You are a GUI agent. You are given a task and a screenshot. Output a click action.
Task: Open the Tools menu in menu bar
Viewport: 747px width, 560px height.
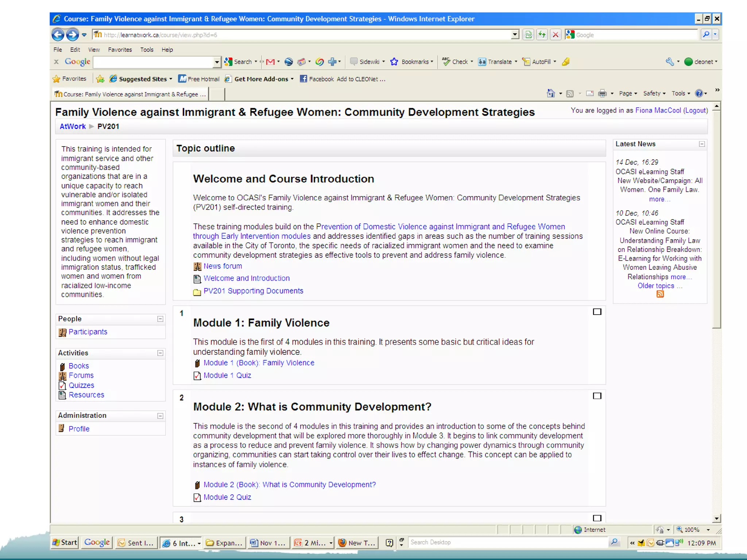pyautogui.click(x=147, y=50)
